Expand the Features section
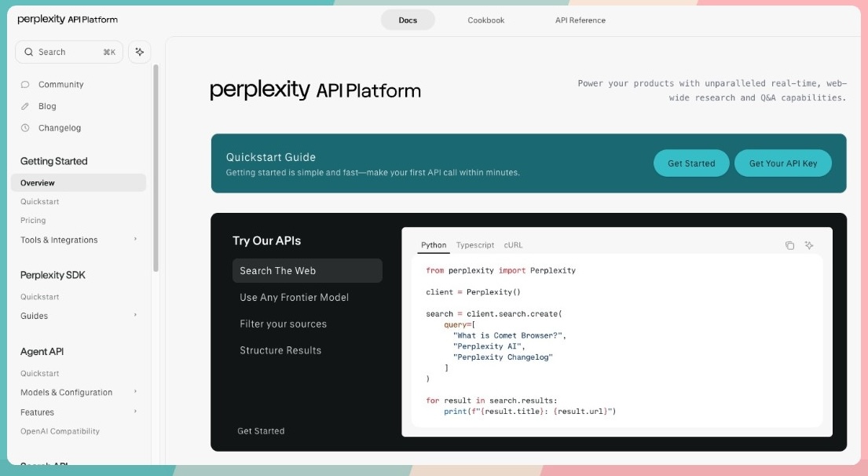Viewport: 868px width, 476px height. pyautogui.click(x=134, y=412)
